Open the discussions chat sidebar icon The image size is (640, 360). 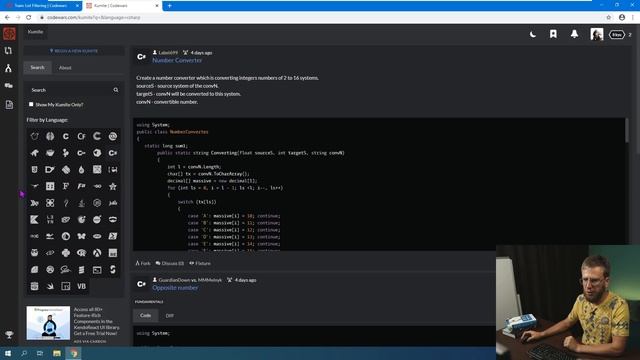point(8,86)
